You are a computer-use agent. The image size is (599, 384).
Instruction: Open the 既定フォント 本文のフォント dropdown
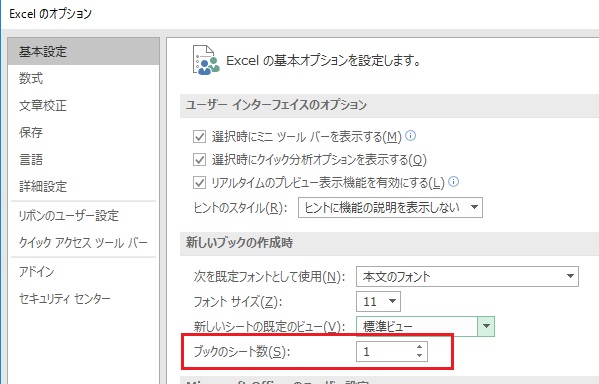click(x=467, y=276)
